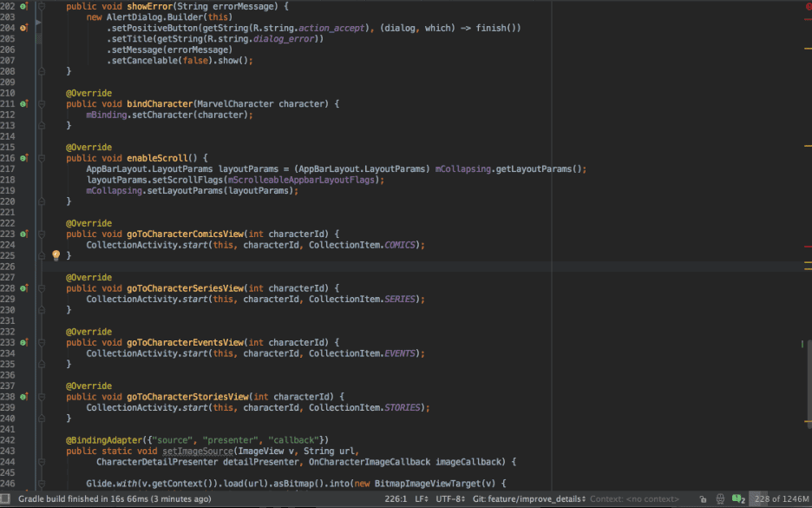
Task: Open the UTF-8 encoding dropdown
Action: coord(450,499)
